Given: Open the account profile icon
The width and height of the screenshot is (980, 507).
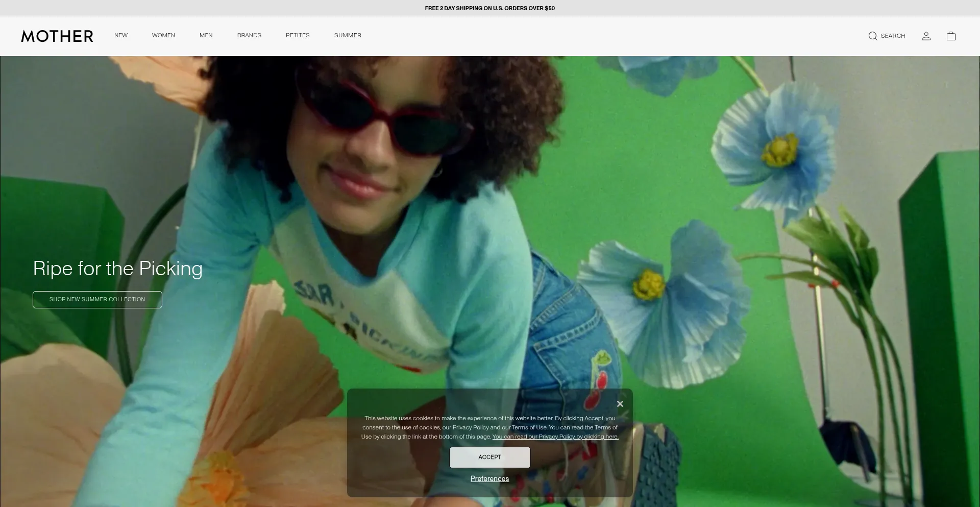Looking at the screenshot, I should 926,36.
